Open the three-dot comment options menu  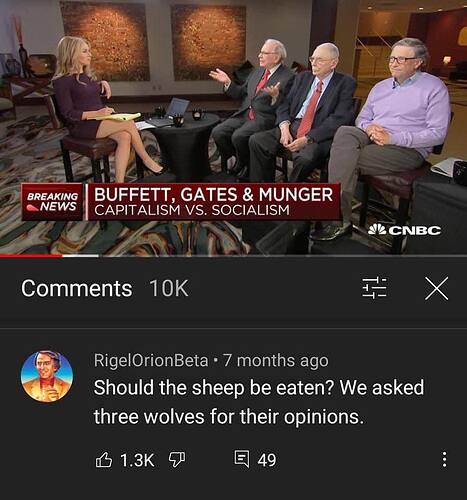[444, 459]
